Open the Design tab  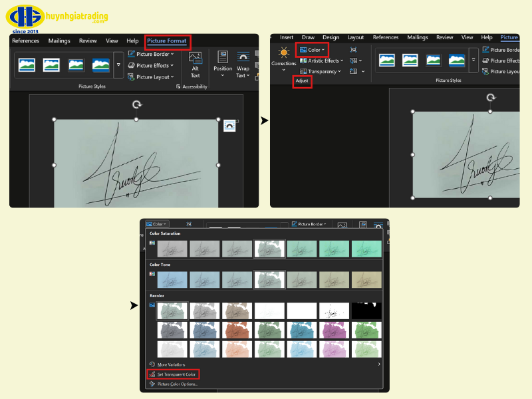[x=331, y=38]
